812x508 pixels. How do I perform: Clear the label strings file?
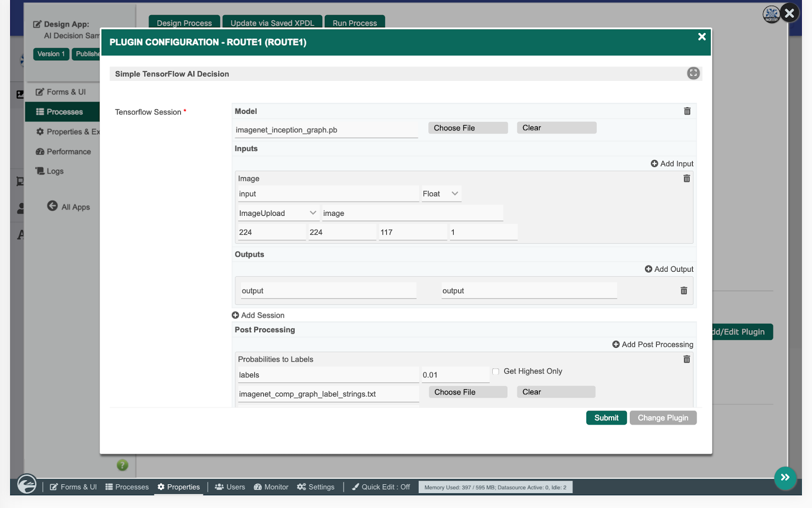pyautogui.click(x=556, y=392)
